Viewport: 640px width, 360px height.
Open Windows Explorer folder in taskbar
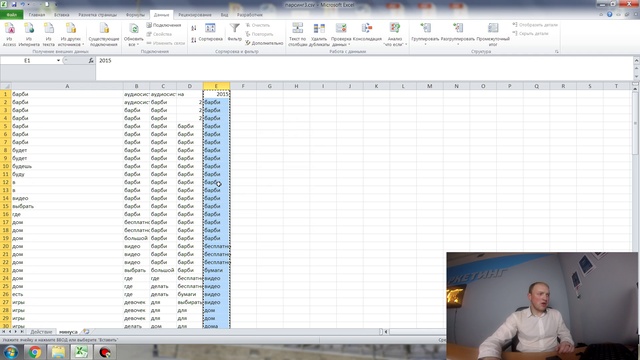(x=58, y=352)
